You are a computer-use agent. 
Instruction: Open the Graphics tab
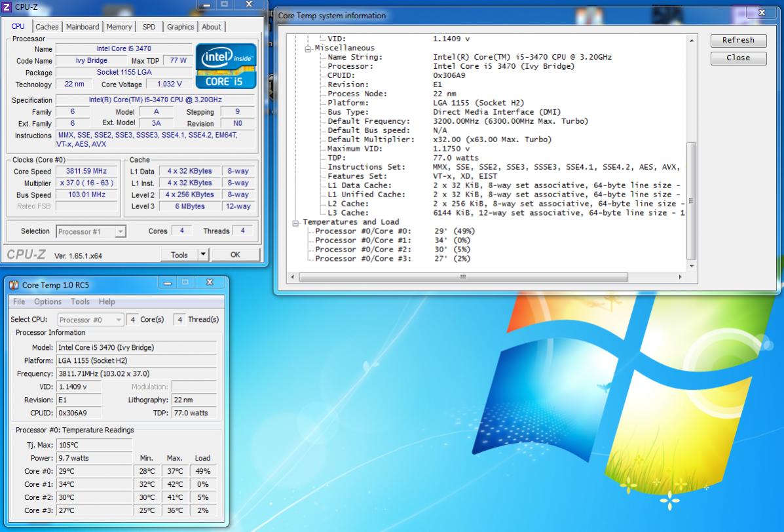pos(181,27)
